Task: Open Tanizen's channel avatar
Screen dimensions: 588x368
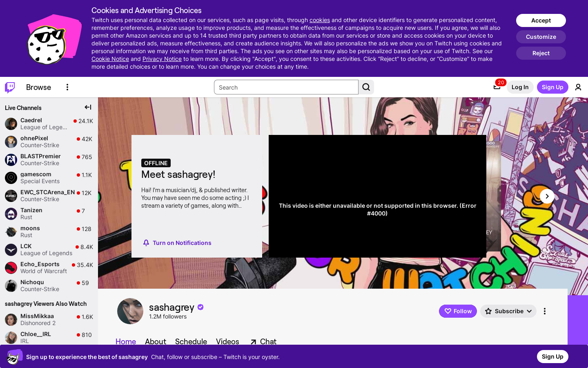Action: (x=11, y=213)
